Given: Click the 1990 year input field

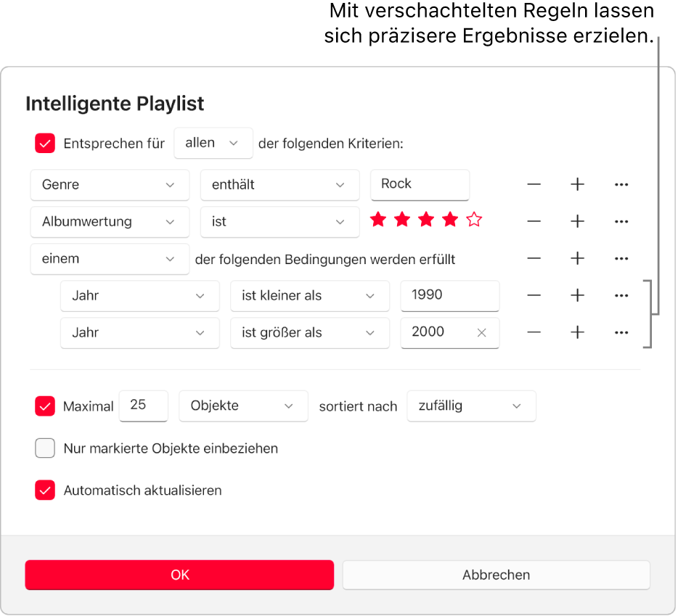Looking at the screenshot, I should click(x=449, y=295).
